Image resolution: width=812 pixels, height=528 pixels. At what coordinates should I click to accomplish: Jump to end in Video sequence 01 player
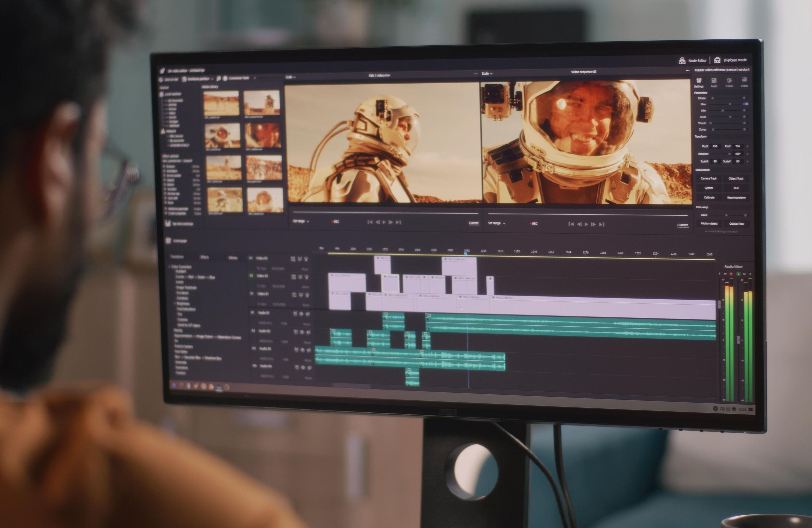[x=602, y=224]
